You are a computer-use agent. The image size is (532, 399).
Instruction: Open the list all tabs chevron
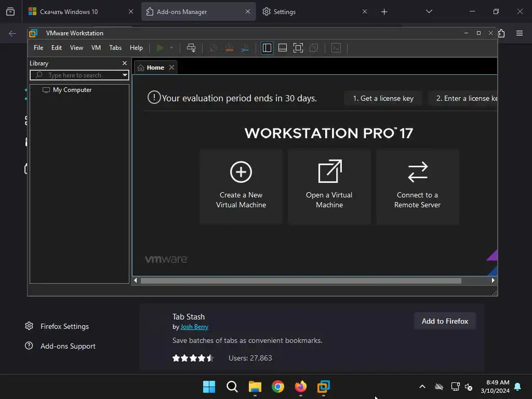(x=429, y=11)
